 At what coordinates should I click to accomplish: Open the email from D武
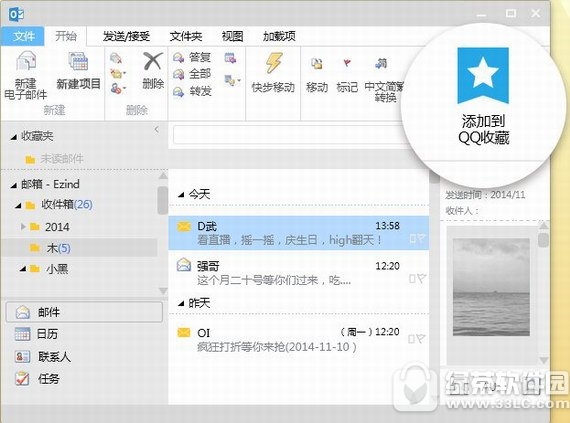(298, 233)
